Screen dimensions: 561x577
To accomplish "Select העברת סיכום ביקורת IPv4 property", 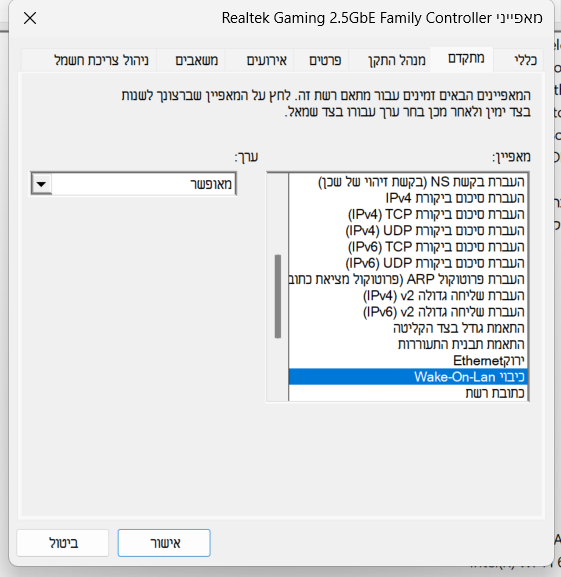I will click(408, 198).
